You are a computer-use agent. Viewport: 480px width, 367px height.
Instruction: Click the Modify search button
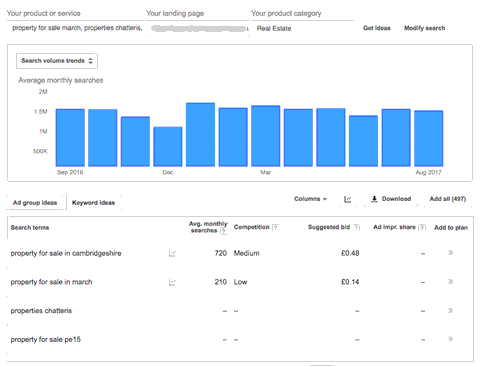(x=424, y=28)
